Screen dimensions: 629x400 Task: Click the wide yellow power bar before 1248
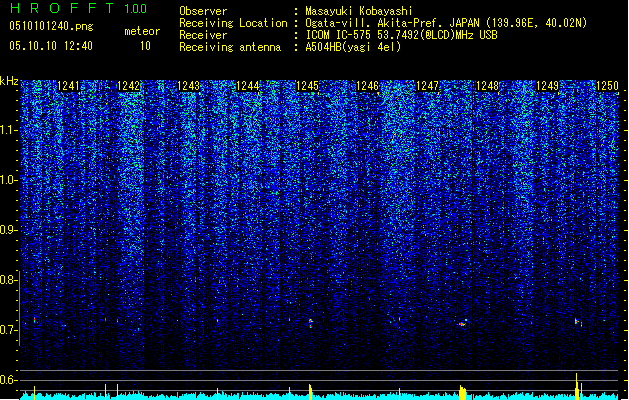tap(463, 392)
